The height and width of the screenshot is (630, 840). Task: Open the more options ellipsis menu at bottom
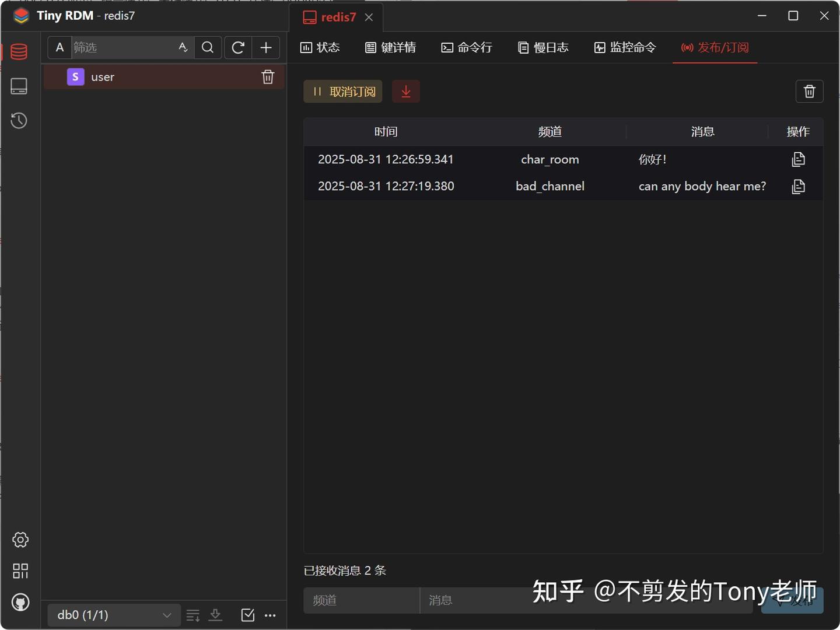(x=270, y=615)
